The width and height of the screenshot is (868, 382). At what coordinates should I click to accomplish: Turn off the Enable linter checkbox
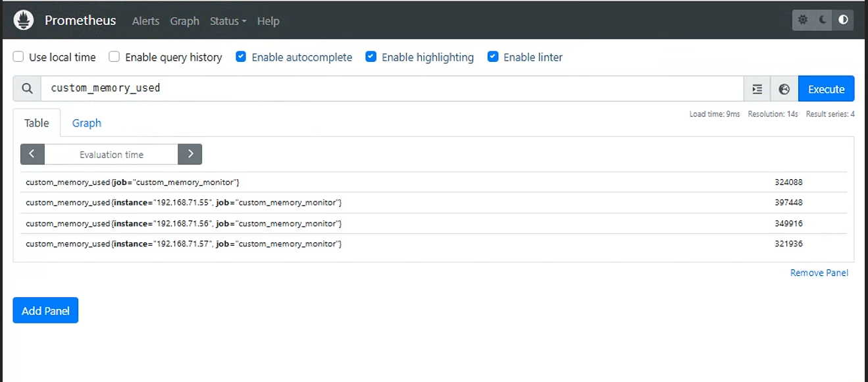coord(493,57)
